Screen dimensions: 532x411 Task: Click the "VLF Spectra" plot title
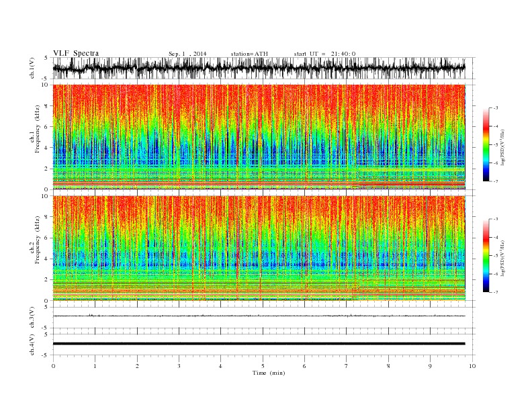point(76,53)
